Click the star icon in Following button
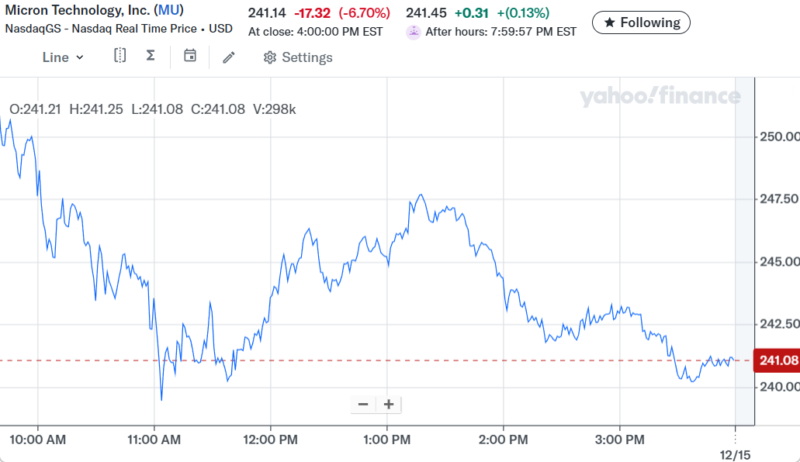800x462 pixels. point(609,22)
